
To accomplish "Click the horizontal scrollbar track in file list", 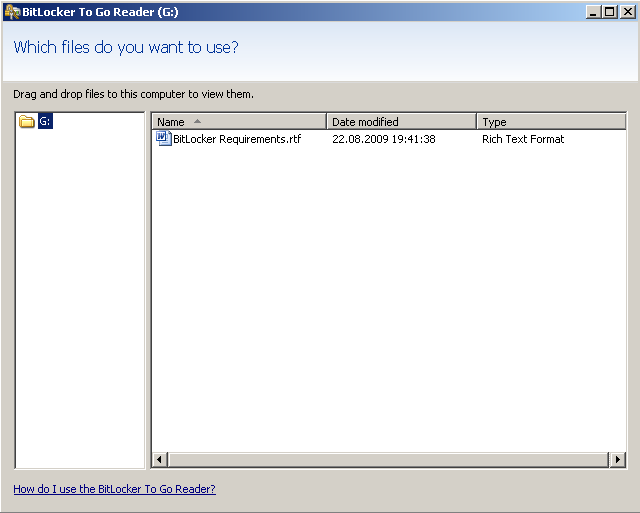I will (389, 460).
